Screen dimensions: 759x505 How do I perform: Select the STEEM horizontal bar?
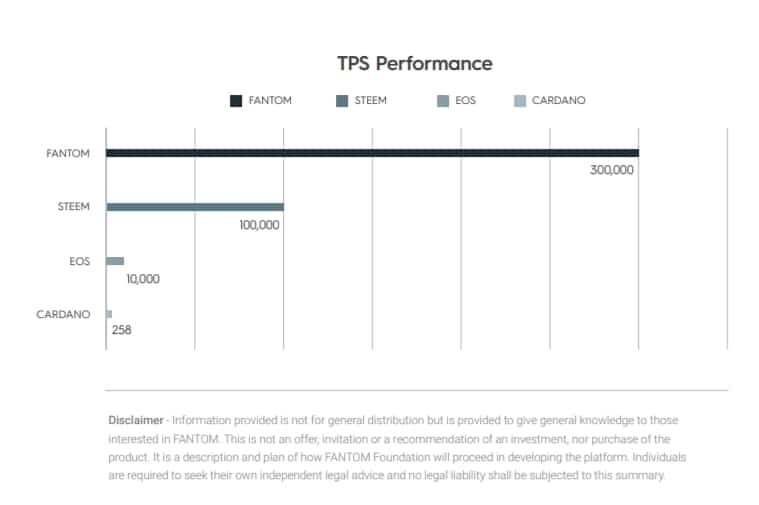pyautogui.click(x=195, y=207)
